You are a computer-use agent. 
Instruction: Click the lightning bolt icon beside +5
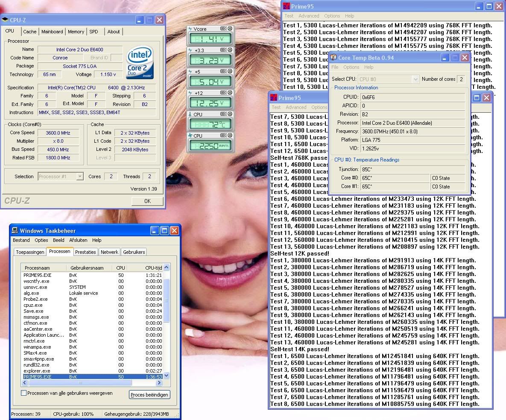(x=190, y=71)
